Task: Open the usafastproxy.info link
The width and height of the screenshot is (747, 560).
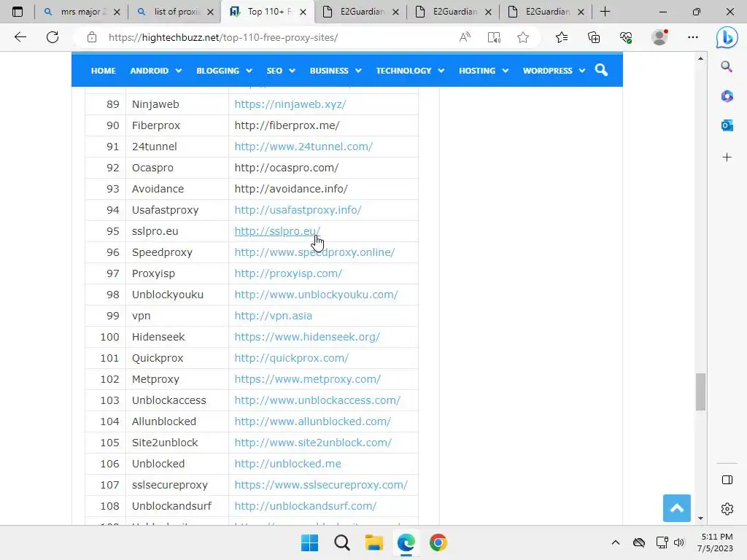Action: point(298,210)
